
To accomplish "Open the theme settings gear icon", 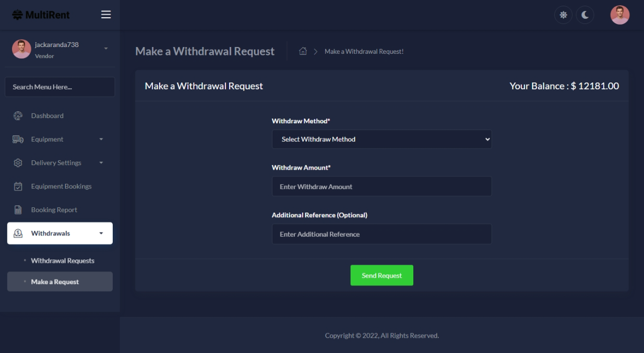I will [563, 15].
